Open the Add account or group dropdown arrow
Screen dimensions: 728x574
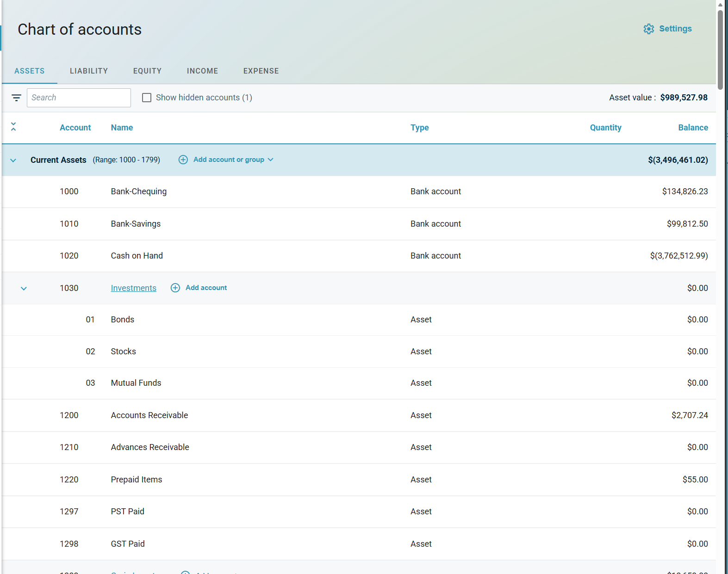(x=271, y=160)
